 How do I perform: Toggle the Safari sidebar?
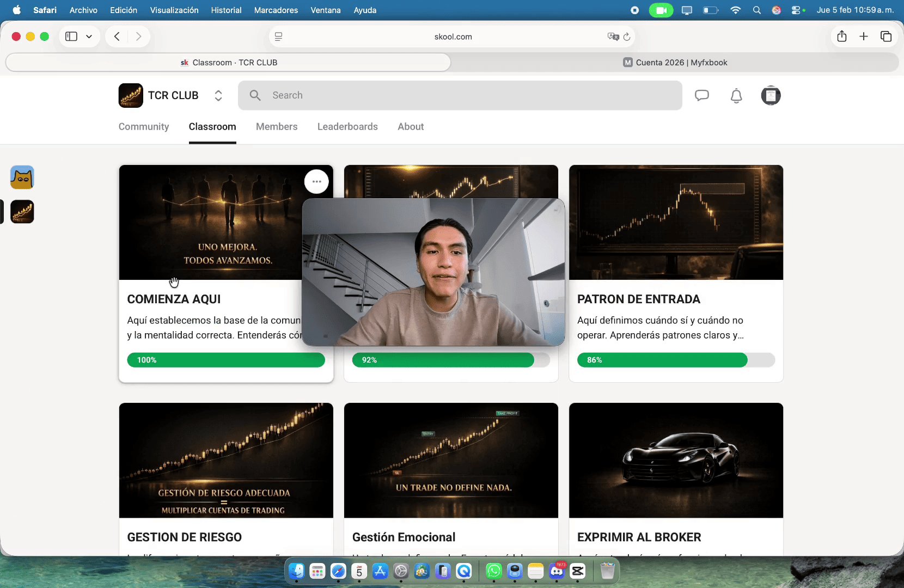click(71, 36)
